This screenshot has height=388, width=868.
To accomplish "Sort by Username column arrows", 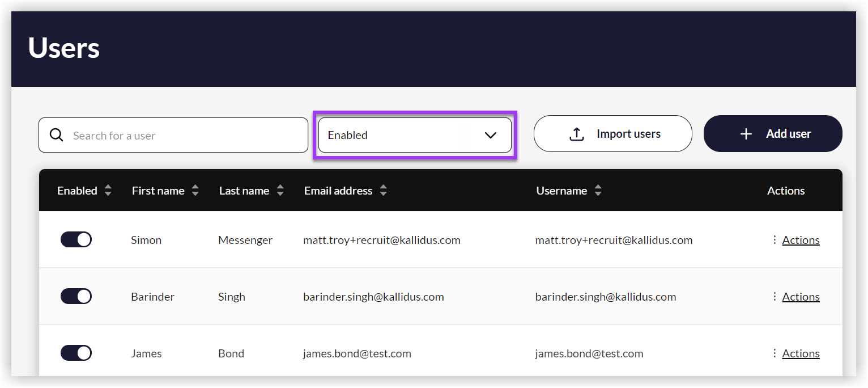I will (x=598, y=191).
